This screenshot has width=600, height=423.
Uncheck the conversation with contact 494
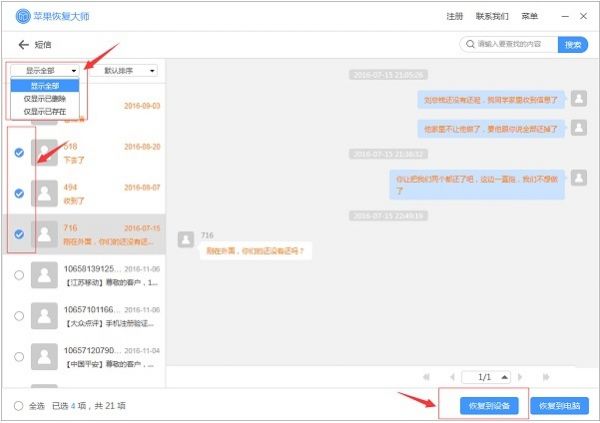(19, 193)
